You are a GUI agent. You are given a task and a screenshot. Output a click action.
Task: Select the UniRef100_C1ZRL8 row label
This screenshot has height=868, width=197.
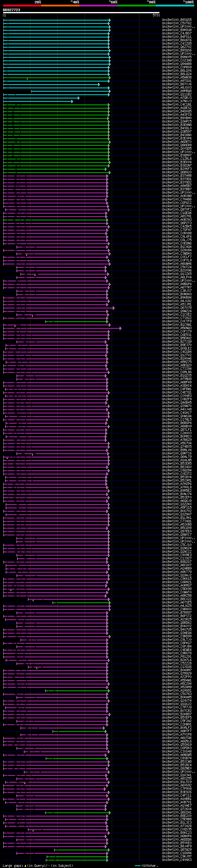click(177, 159)
